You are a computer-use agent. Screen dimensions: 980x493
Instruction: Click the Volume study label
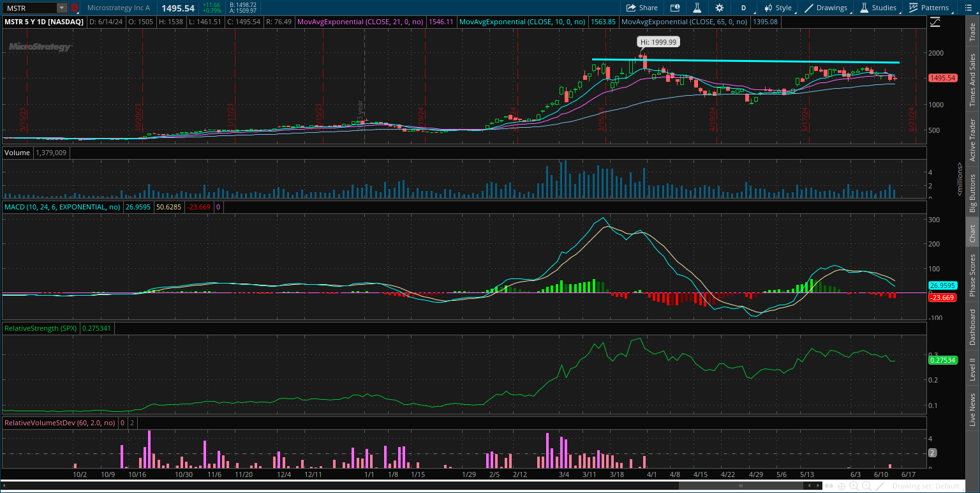click(17, 153)
